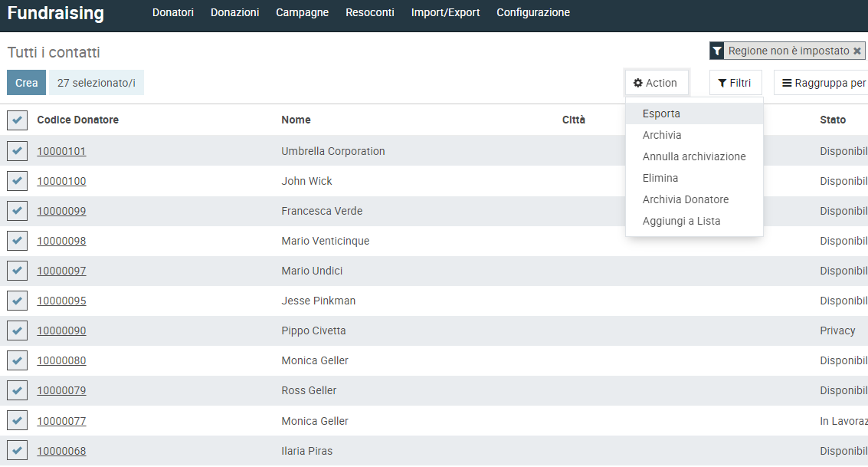The width and height of the screenshot is (868, 467).
Task: Click the funnel icon in the search facet
Action: (x=717, y=51)
